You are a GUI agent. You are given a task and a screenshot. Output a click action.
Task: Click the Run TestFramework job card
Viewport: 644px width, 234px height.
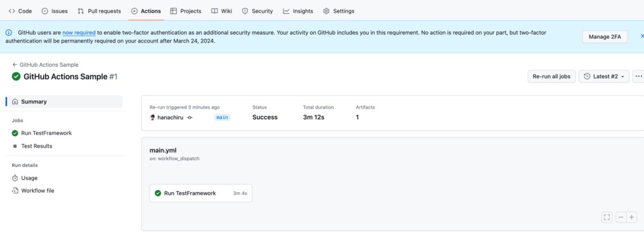[201, 193]
